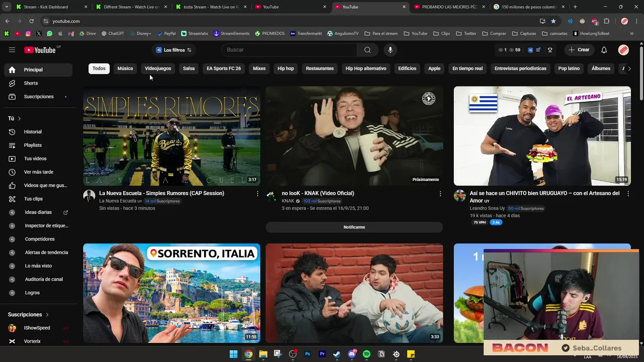
Task: Open Los filtros dropdown
Action: click(174, 50)
